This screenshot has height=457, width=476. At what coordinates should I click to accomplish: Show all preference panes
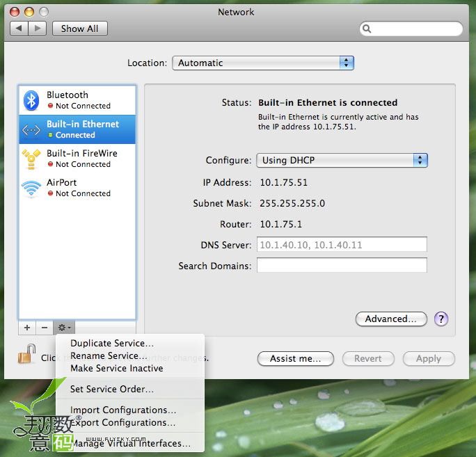click(x=80, y=29)
